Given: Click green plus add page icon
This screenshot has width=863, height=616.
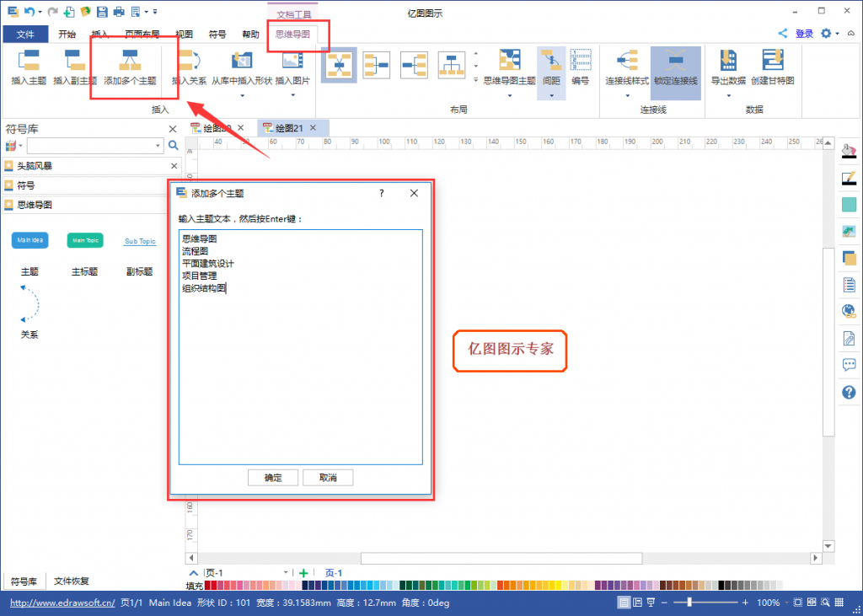Looking at the screenshot, I should pos(303,573).
